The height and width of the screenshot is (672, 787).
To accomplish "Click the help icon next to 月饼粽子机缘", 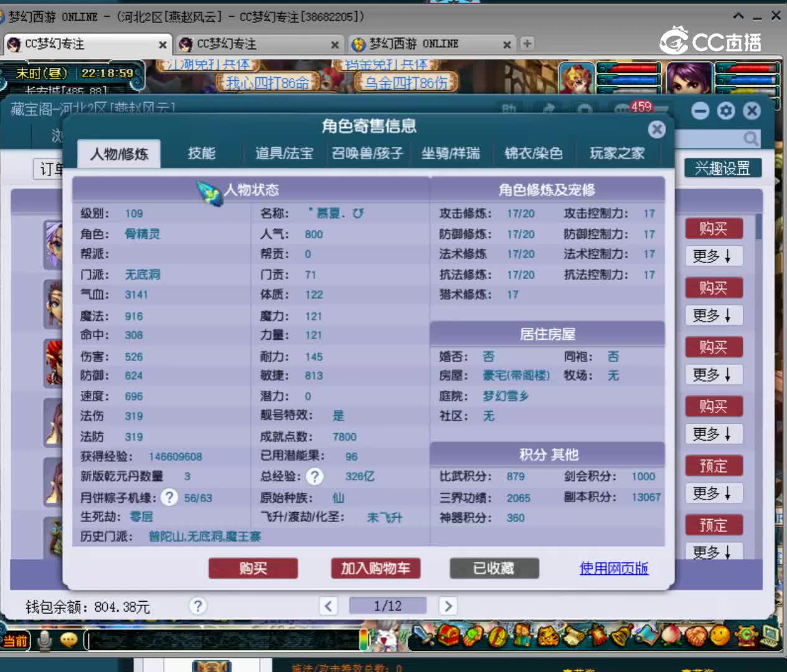I will [169, 497].
